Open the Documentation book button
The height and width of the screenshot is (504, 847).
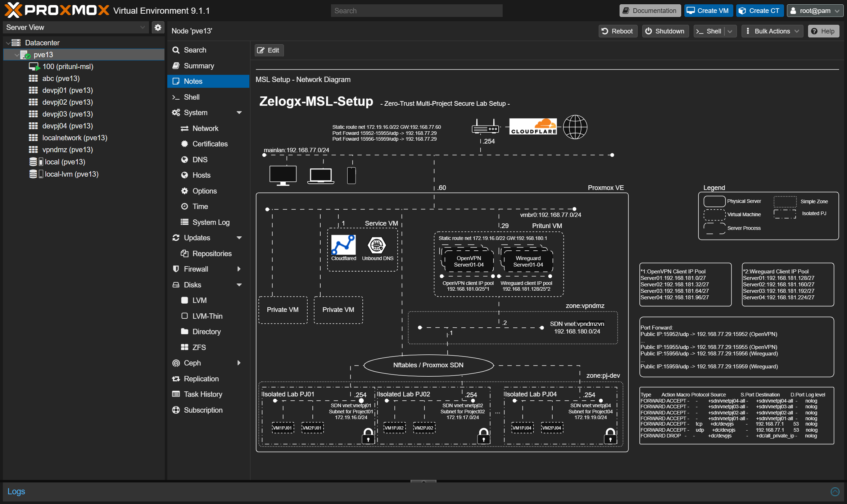[650, 11]
